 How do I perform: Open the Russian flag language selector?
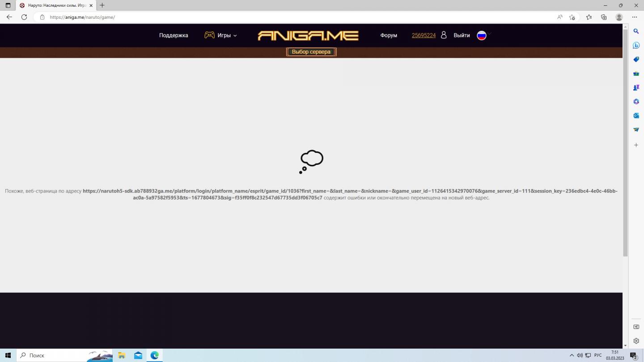click(482, 35)
